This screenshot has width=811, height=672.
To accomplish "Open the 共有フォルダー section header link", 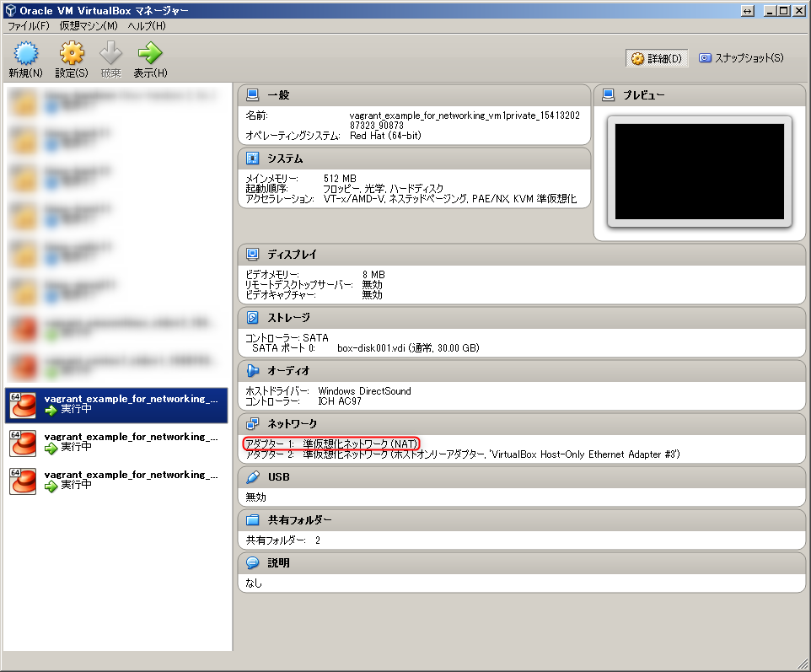I will click(299, 520).
